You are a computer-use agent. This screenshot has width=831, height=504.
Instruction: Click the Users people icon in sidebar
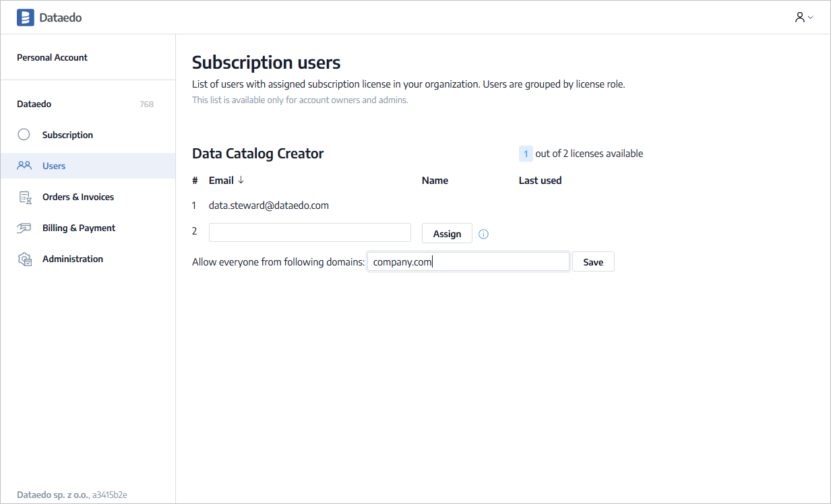coord(24,166)
